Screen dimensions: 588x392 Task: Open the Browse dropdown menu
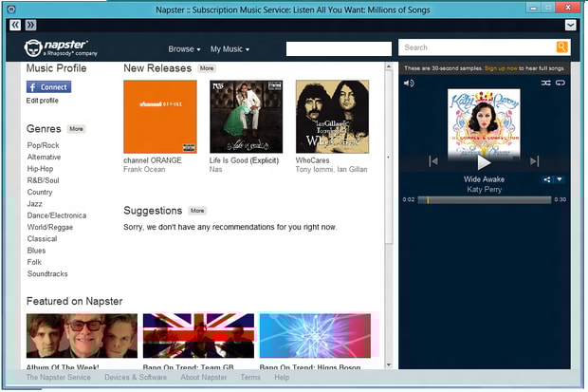pyautogui.click(x=184, y=49)
